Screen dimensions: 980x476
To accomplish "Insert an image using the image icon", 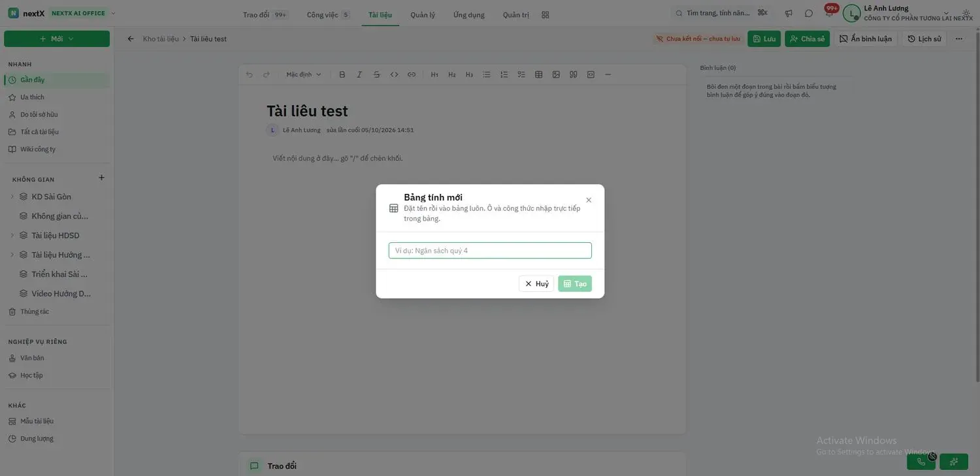I will click(x=556, y=74).
